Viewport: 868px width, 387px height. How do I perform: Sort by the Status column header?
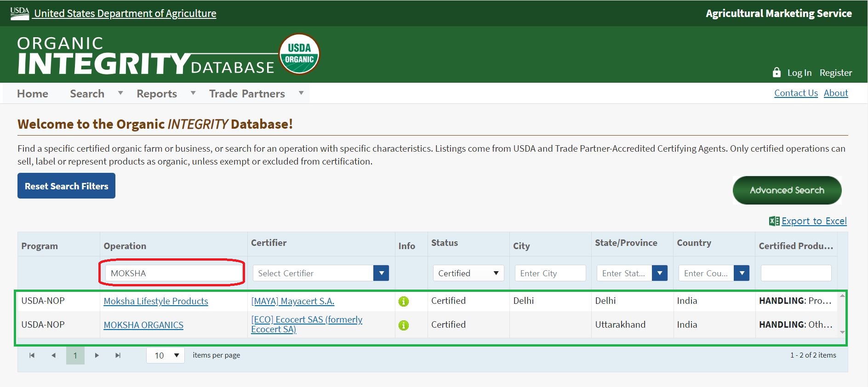coord(445,243)
